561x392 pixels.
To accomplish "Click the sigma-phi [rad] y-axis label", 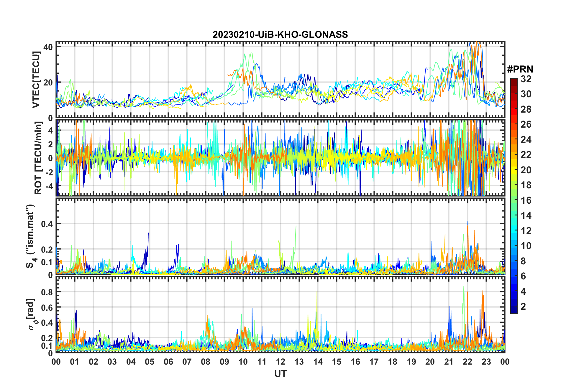I will (x=32, y=314).
